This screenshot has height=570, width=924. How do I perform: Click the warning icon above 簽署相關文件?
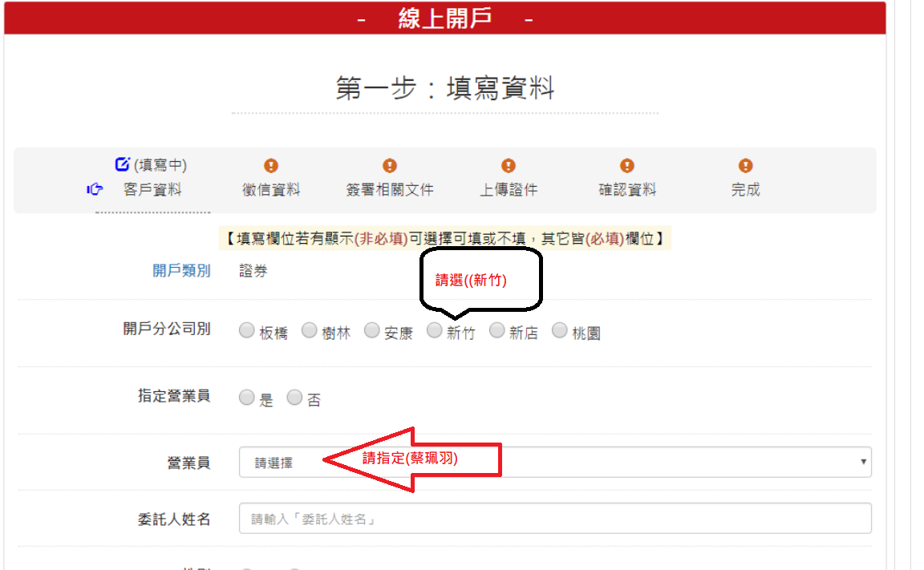(390, 166)
